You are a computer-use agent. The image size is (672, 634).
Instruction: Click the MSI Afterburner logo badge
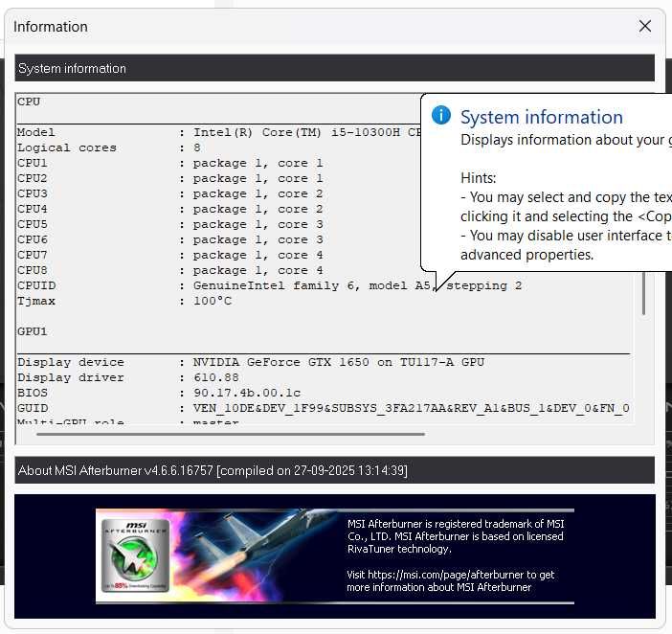click(x=135, y=555)
